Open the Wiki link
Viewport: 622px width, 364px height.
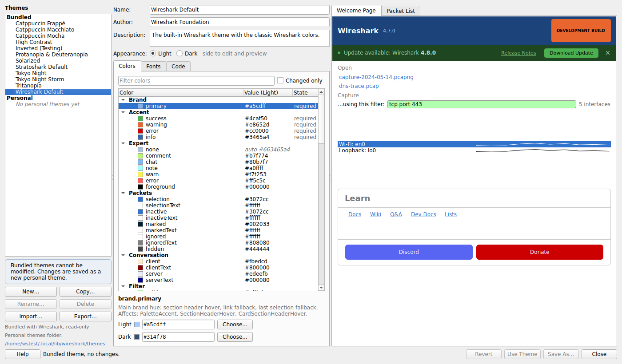click(x=375, y=214)
